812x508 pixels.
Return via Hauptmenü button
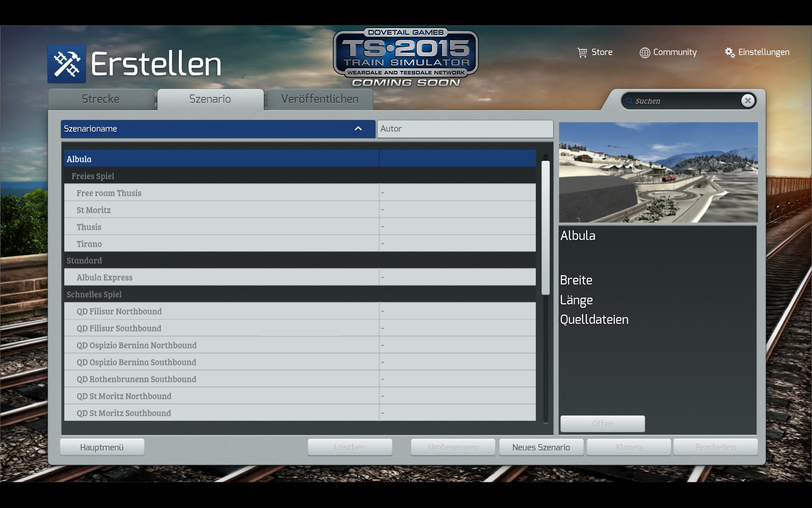point(102,447)
